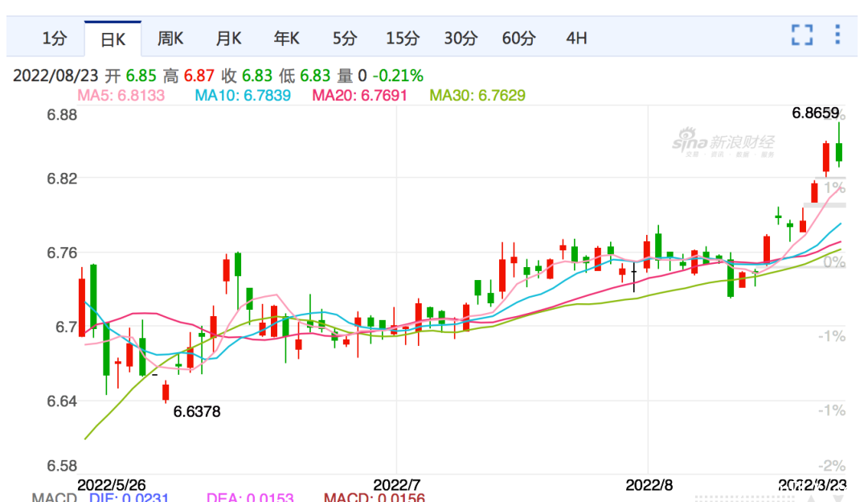
Task: Open the fullscreen chart view icon
Action: coord(802,35)
